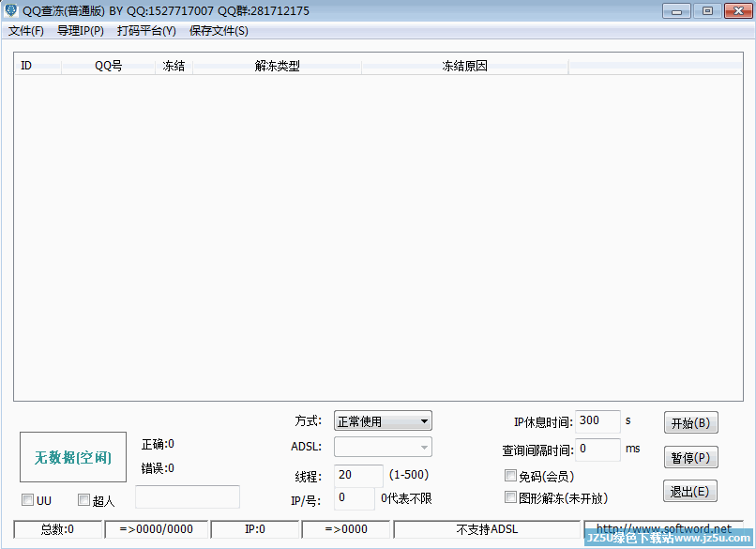Click the 总数:0 status panel
The height and width of the screenshot is (549, 756).
point(58,529)
